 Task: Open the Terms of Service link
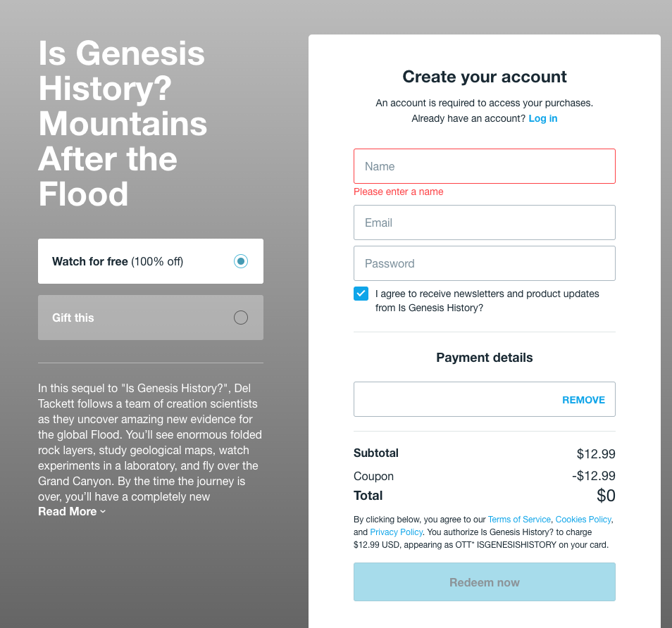519,520
